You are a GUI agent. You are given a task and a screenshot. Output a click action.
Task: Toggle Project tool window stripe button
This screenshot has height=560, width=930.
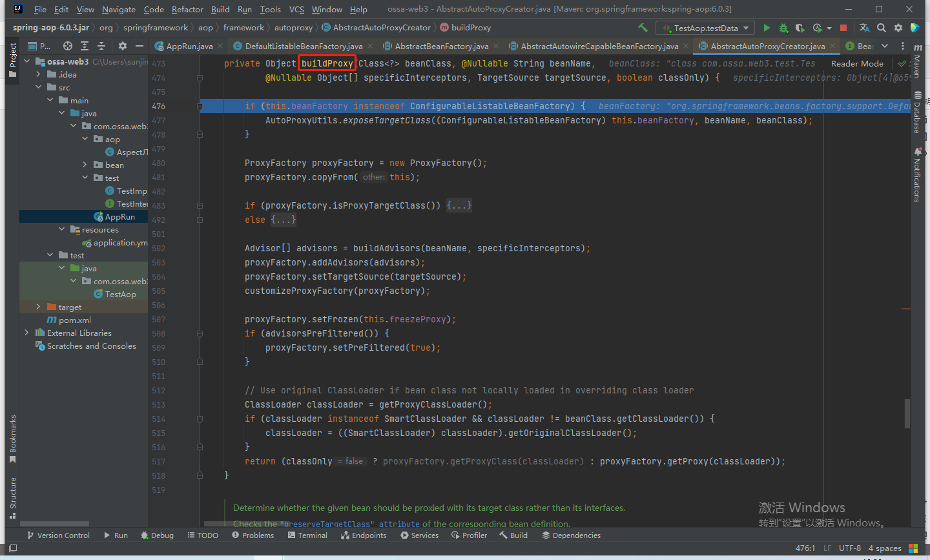[x=12, y=60]
